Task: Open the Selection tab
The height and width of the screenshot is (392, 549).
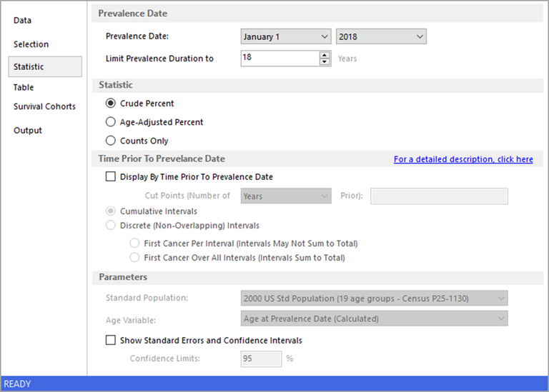Action: pyautogui.click(x=31, y=44)
